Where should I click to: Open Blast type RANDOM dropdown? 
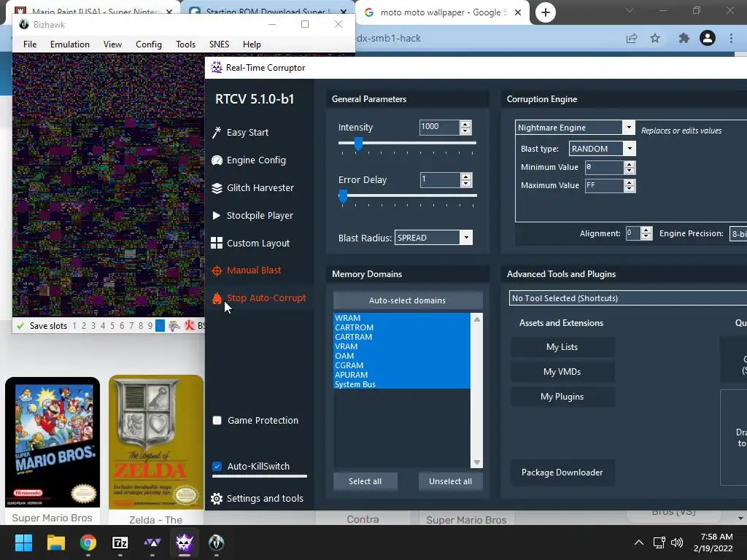(630, 149)
